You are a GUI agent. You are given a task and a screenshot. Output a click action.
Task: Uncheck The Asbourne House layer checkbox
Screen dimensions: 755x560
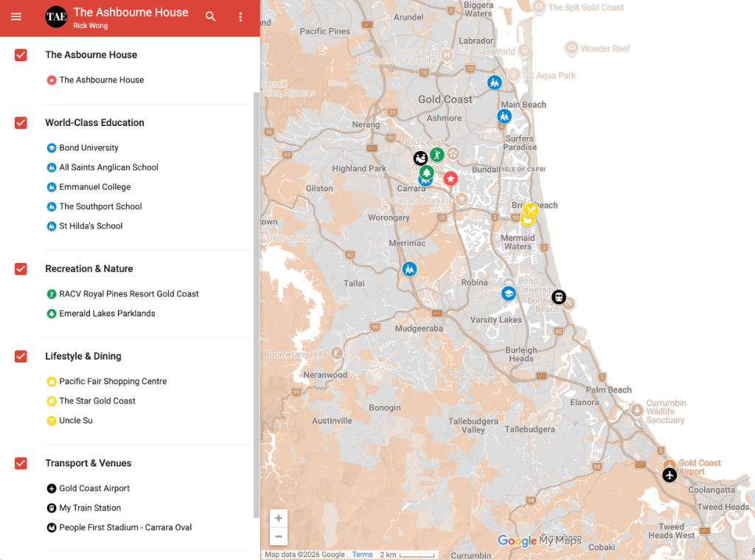[x=21, y=55]
